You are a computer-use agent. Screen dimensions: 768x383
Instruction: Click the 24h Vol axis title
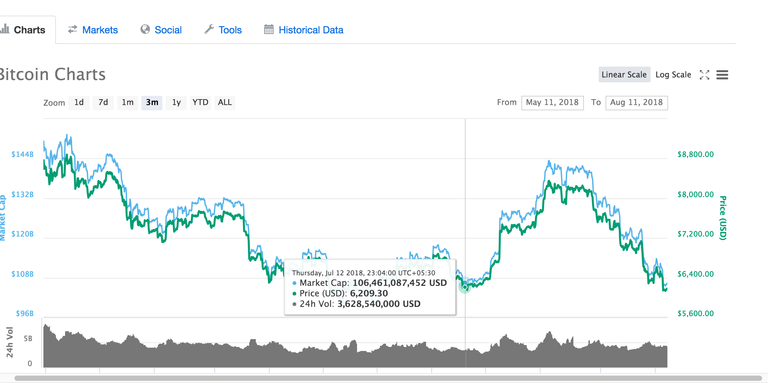[10, 341]
